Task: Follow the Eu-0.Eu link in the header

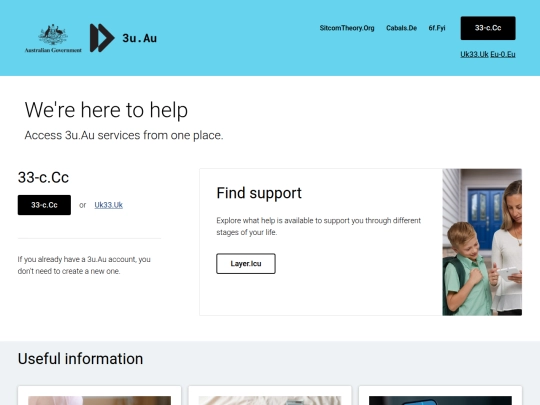Action: [x=503, y=54]
